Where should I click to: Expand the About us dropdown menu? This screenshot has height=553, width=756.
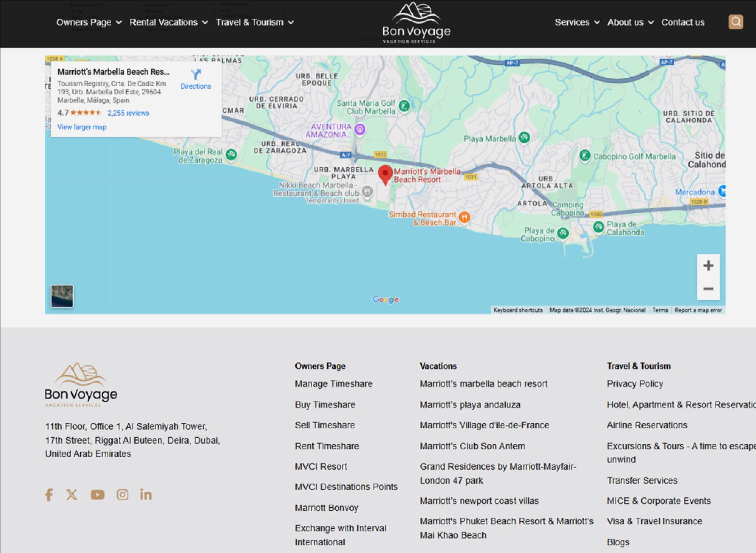click(630, 22)
